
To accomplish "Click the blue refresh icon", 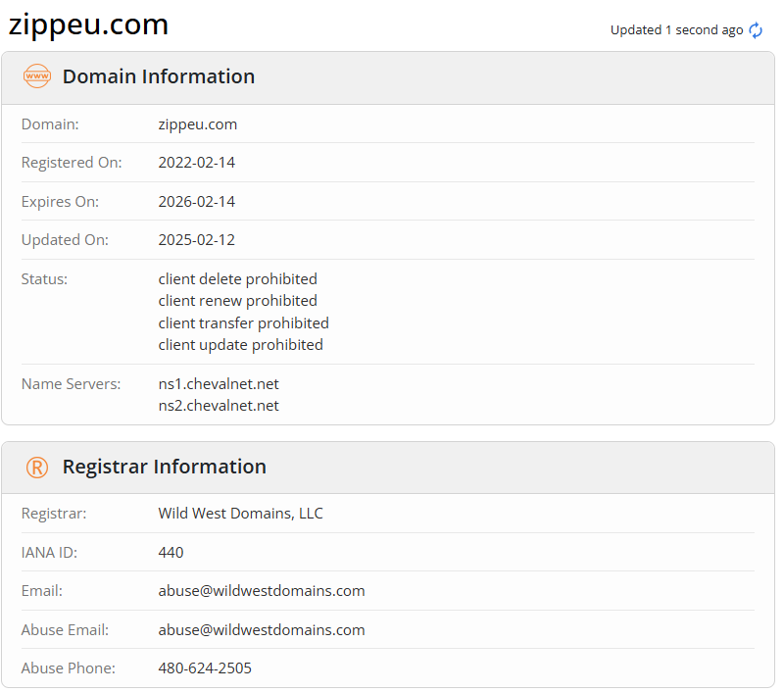I will tap(756, 30).
